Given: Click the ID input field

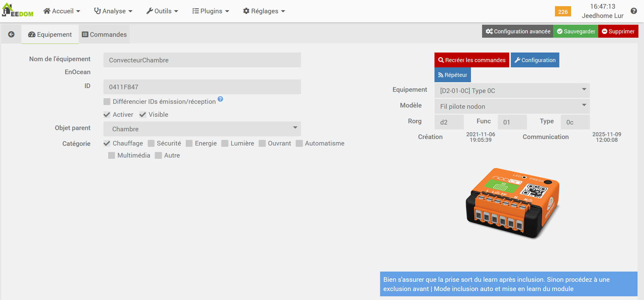Looking at the screenshot, I should (x=202, y=87).
